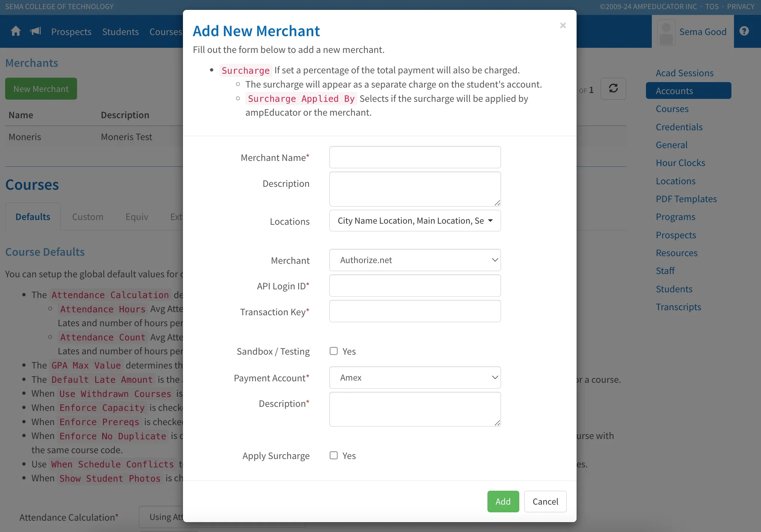Screen dimensions: 761x532
Task: Close the Add New Merchant dialog
Action: pos(563,26)
